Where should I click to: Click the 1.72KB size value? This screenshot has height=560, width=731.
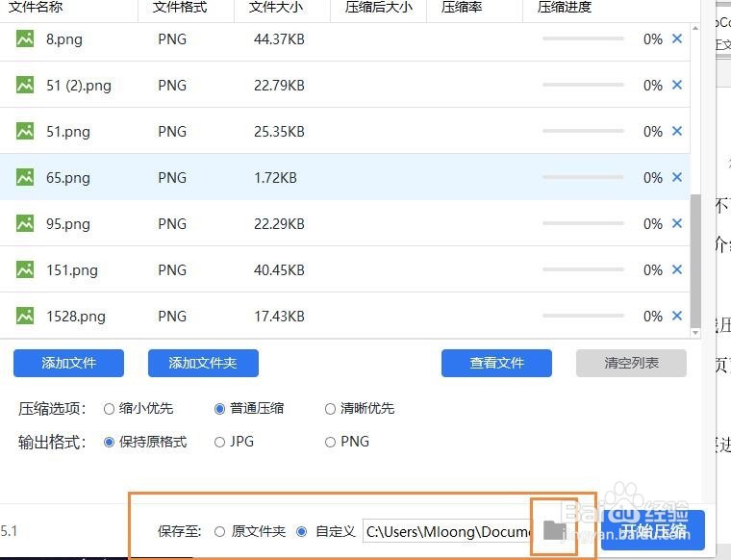click(275, 178)
